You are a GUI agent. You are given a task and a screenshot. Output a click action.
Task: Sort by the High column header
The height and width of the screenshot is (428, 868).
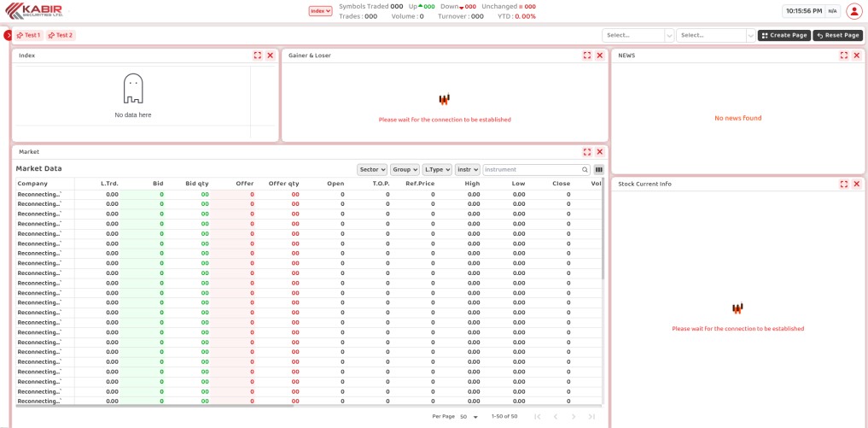click(472, 184)
